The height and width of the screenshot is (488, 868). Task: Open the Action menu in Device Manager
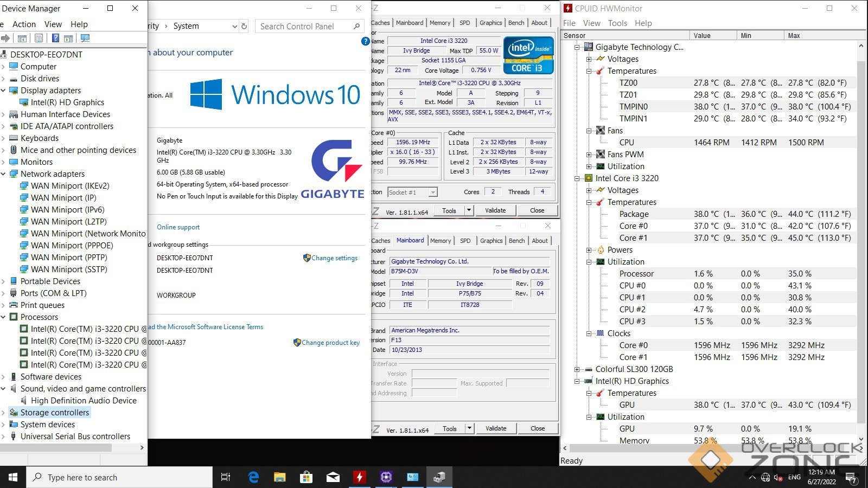tap(24, 24)
